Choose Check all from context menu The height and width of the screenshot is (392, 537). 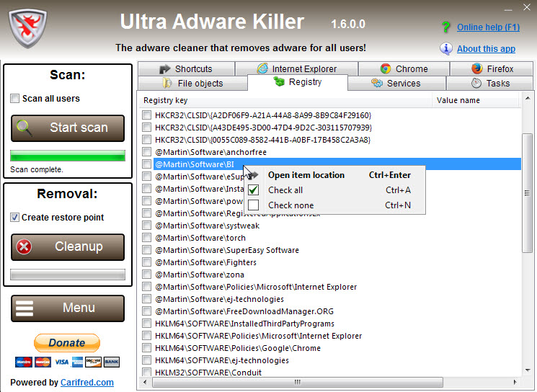(334, 190)
